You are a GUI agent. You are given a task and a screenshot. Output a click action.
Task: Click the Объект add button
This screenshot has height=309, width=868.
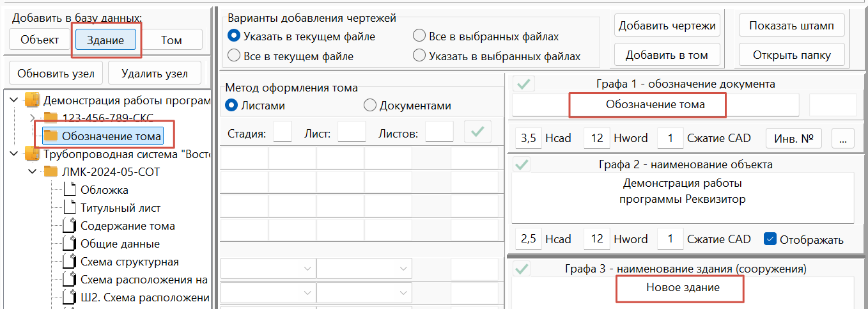coord(40,40)
